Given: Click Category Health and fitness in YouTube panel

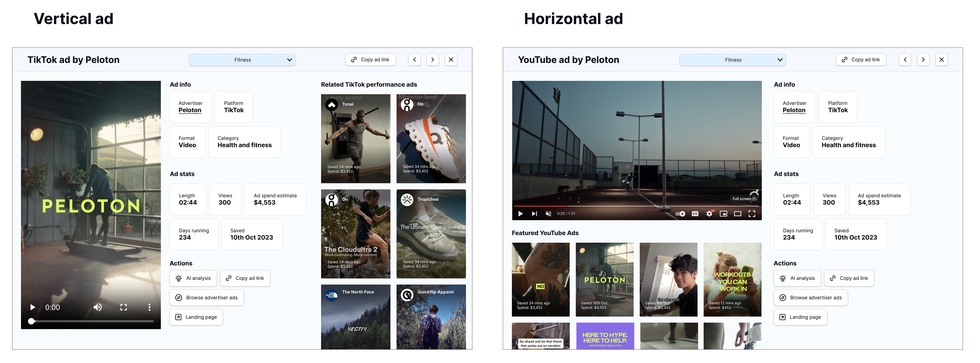Looking at the screenshot, I should pyautogui.click(x=849, y=142).
